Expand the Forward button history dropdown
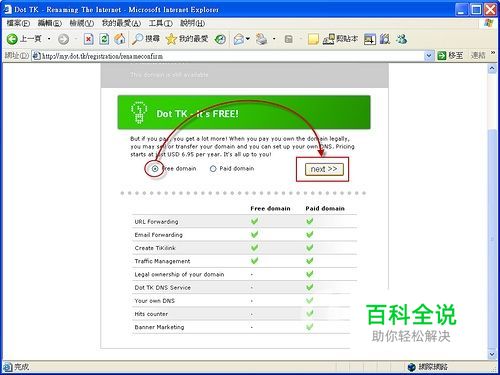 75,39
